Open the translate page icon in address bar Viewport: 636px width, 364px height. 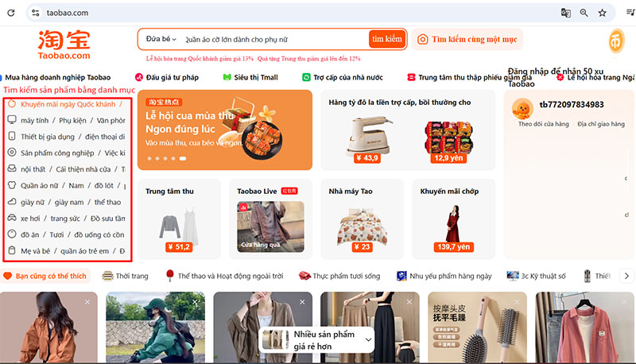[566, 13]
